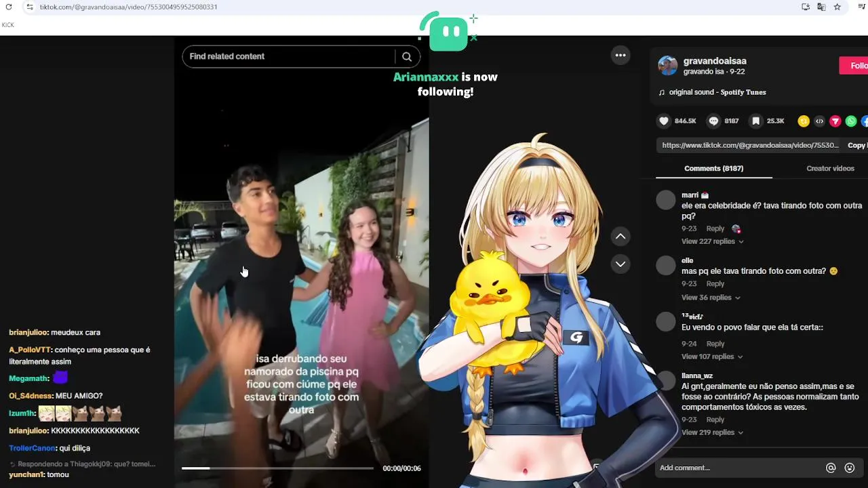
Task: Like the video with heart icon
Action: pyautogui.click(x=664, y=121)
